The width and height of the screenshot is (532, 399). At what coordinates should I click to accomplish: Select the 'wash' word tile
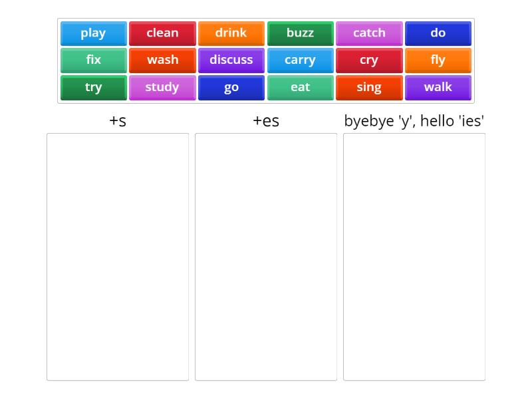coord(162,60)
